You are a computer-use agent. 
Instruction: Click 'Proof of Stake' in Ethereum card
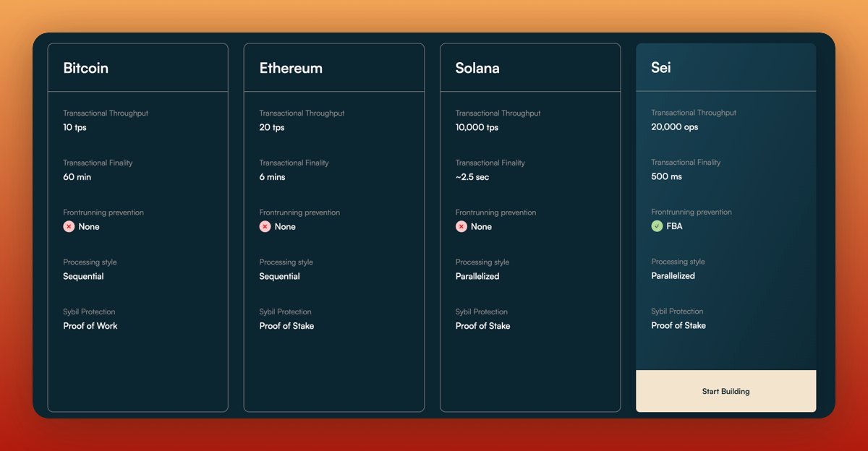[286, 326]
